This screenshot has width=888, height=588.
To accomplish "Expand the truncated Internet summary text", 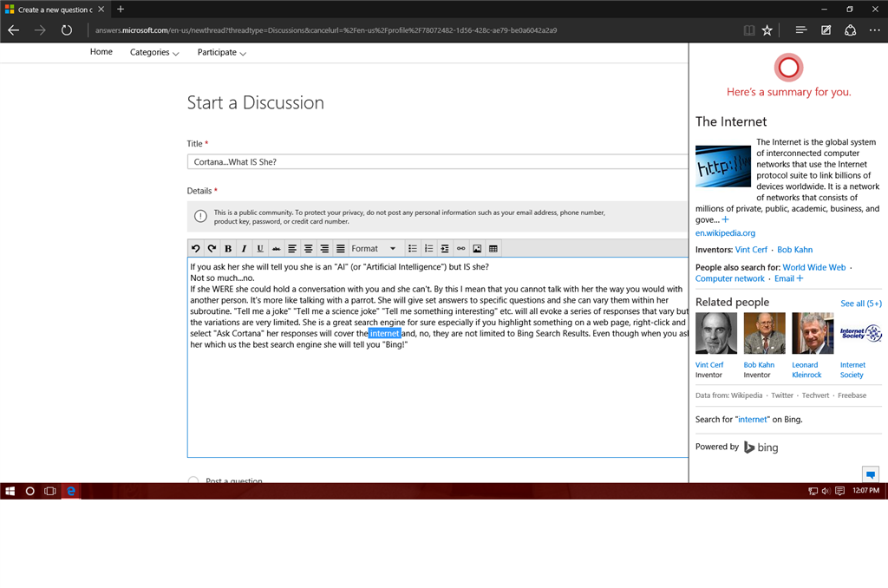I will coord(726,219).
